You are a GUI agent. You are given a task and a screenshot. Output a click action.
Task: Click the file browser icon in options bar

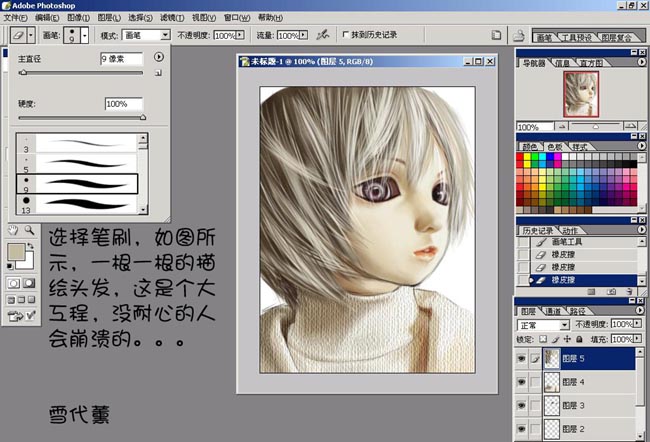point(497,35)
